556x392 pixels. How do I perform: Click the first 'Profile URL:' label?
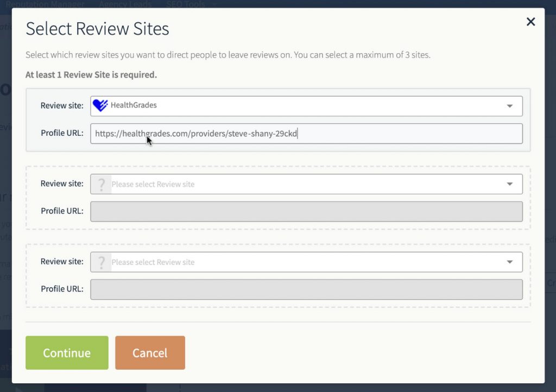62,133
